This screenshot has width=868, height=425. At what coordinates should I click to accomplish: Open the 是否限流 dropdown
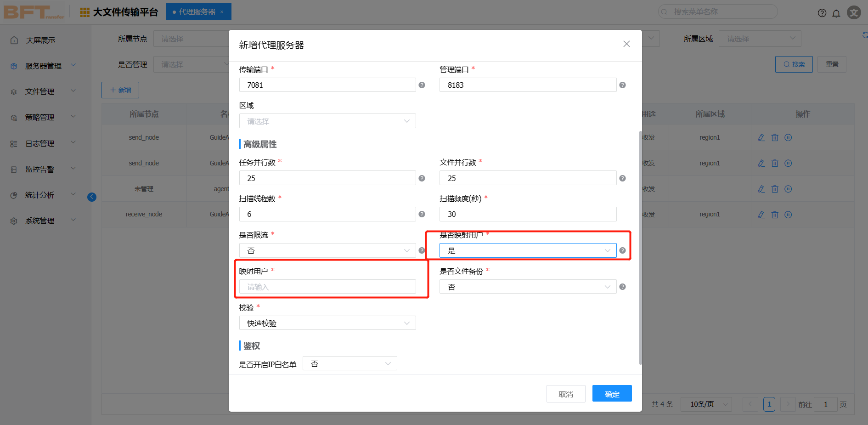(x=327, y=251)
